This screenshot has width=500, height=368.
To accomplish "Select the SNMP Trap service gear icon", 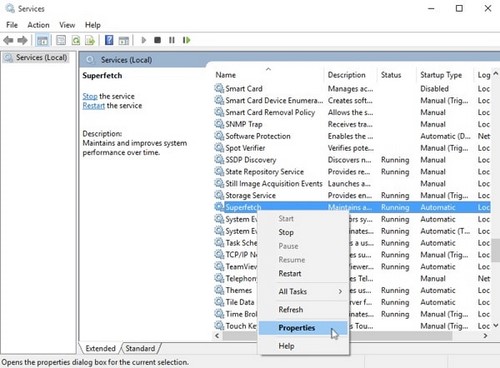I will 219,124.
